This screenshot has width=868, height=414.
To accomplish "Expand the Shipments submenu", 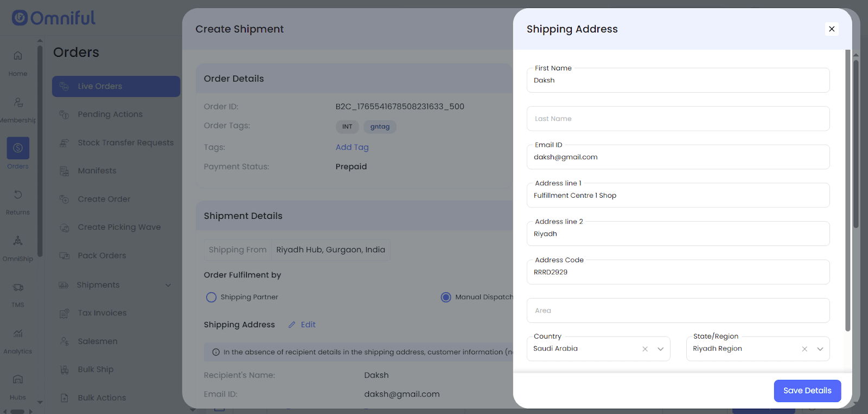I will [168, 285].
